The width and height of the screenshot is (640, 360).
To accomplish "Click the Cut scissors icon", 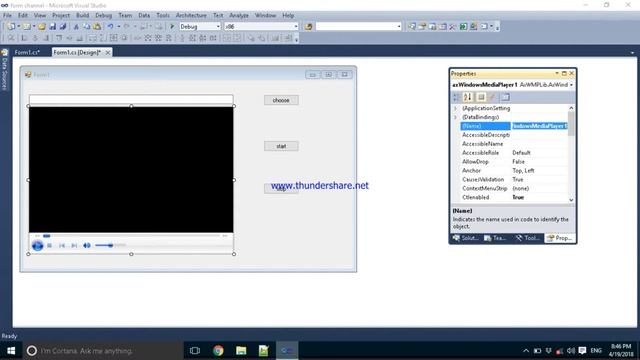I will [x=76, y=27].
